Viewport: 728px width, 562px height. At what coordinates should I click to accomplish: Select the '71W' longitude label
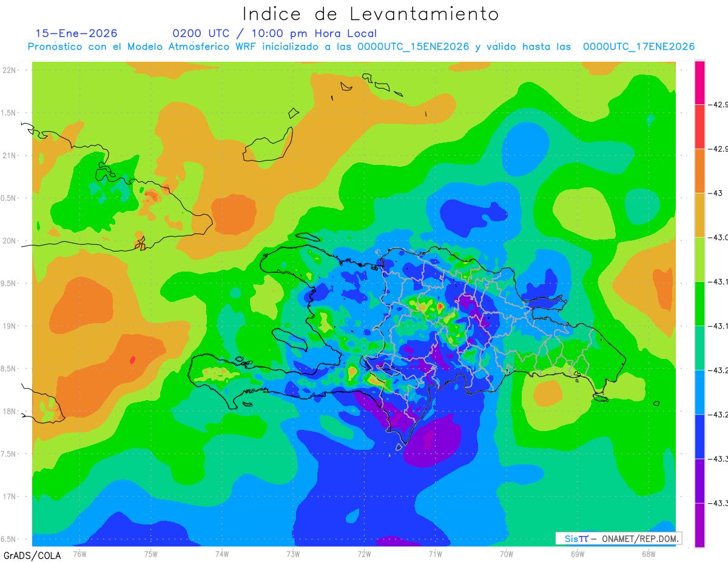[435, 553]
